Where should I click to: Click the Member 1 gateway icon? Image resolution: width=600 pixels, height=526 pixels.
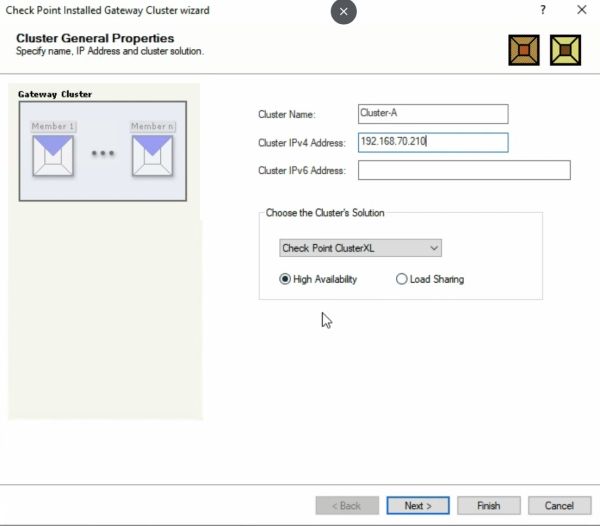coord(53,156)
